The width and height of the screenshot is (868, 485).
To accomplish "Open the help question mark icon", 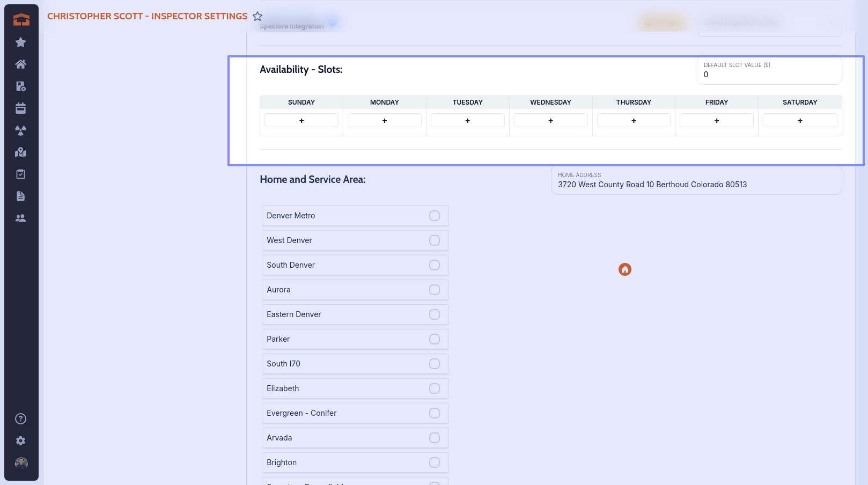I will coord(21,419).
